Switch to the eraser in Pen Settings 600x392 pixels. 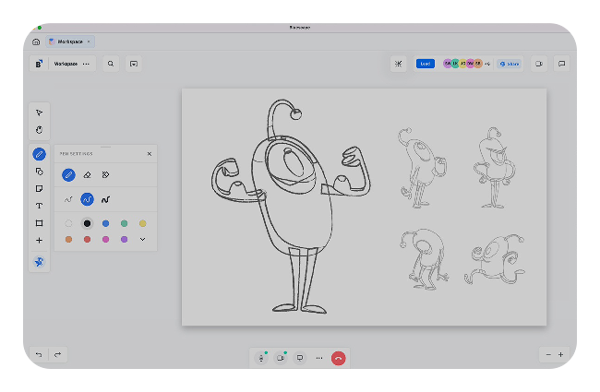coord(87,175)
